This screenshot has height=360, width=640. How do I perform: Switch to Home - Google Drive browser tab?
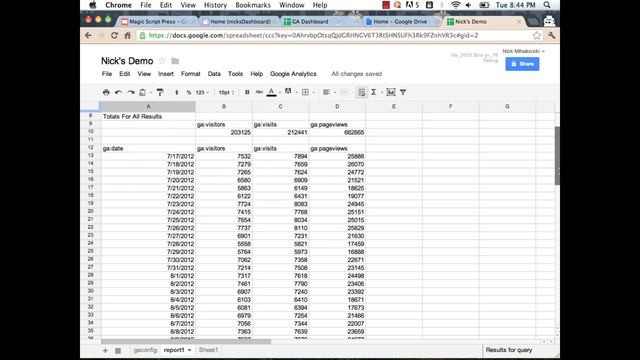click(399, 22)
